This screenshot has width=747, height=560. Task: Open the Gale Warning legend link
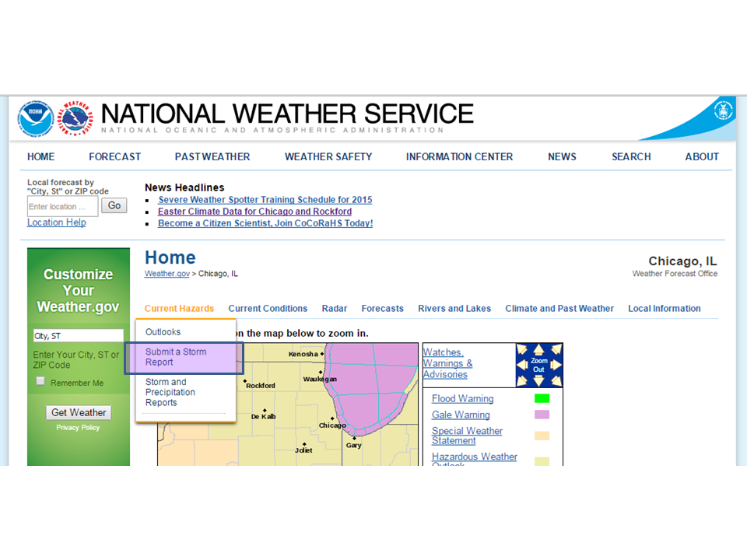[461, 415]
